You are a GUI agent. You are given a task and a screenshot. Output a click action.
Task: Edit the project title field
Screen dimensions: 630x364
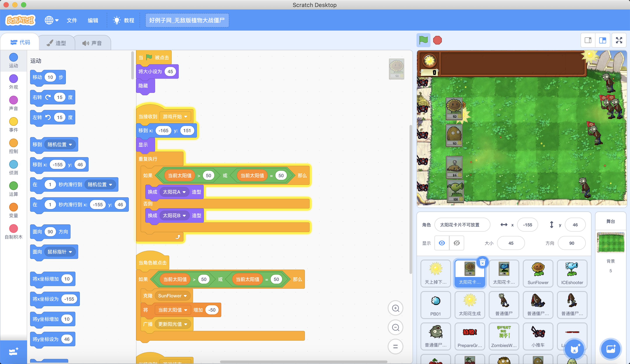(187, 20)
